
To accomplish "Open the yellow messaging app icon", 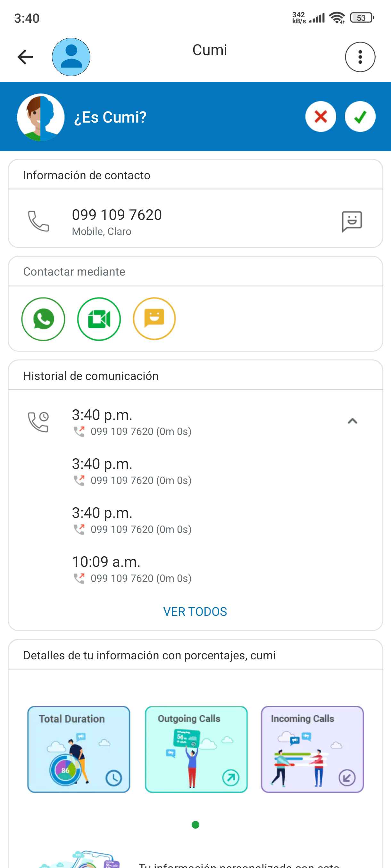I will tap(154, 319).
